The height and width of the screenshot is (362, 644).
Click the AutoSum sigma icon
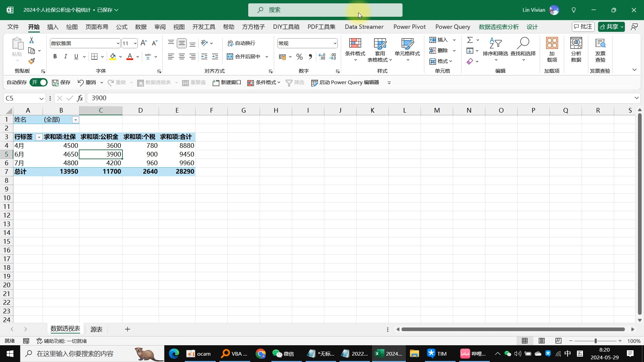(470, 40)
